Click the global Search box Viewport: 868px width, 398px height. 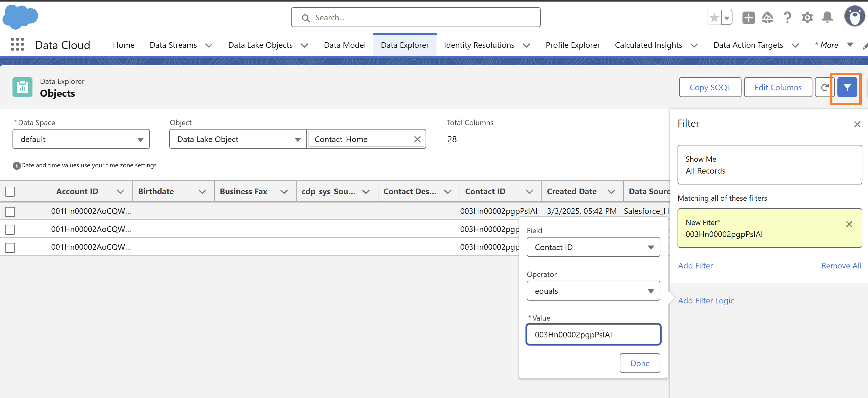click(416, 17)
